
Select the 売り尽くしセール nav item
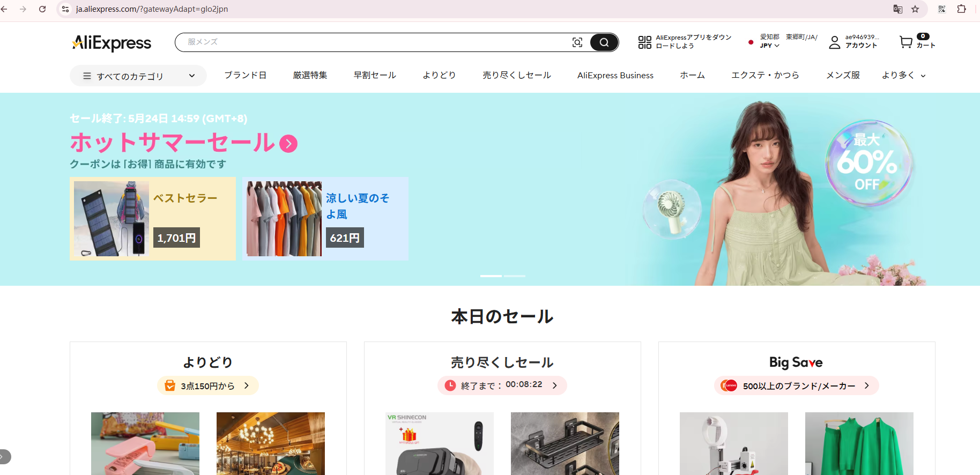(x=517, y=75)
